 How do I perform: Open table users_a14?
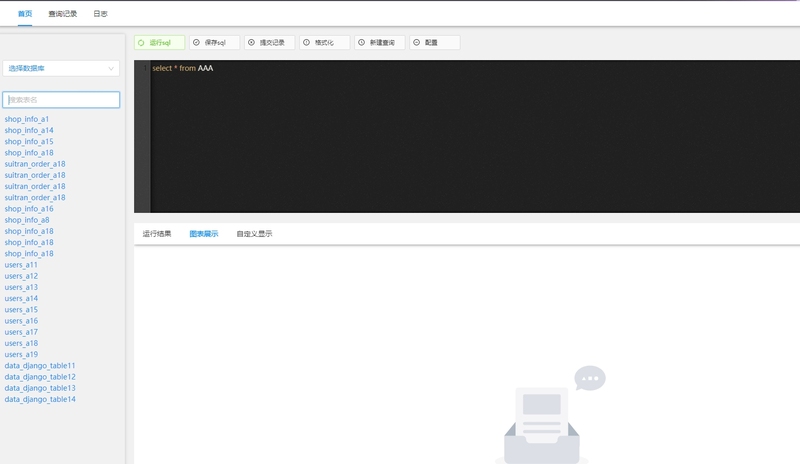(21, 299)
